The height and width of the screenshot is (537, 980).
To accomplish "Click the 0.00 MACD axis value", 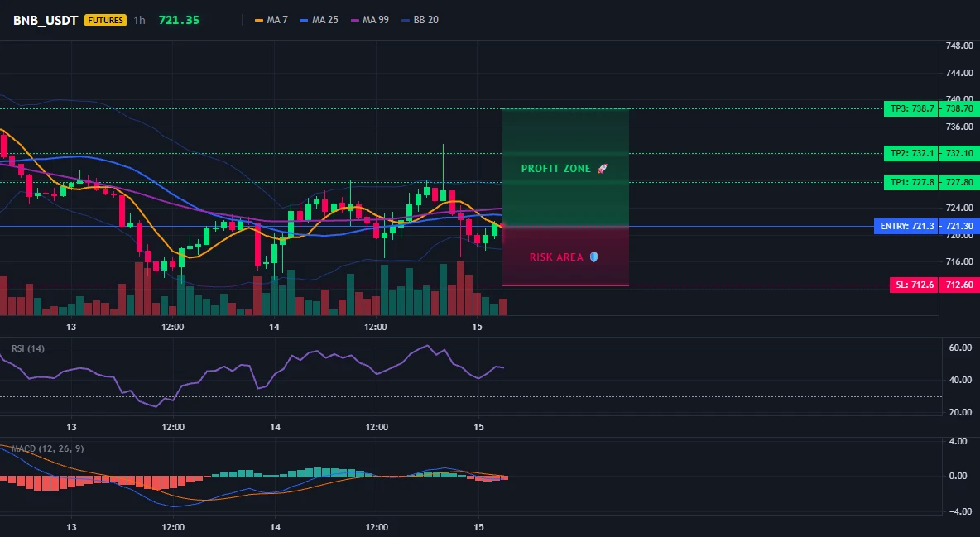I will click(x=958, y=476).
